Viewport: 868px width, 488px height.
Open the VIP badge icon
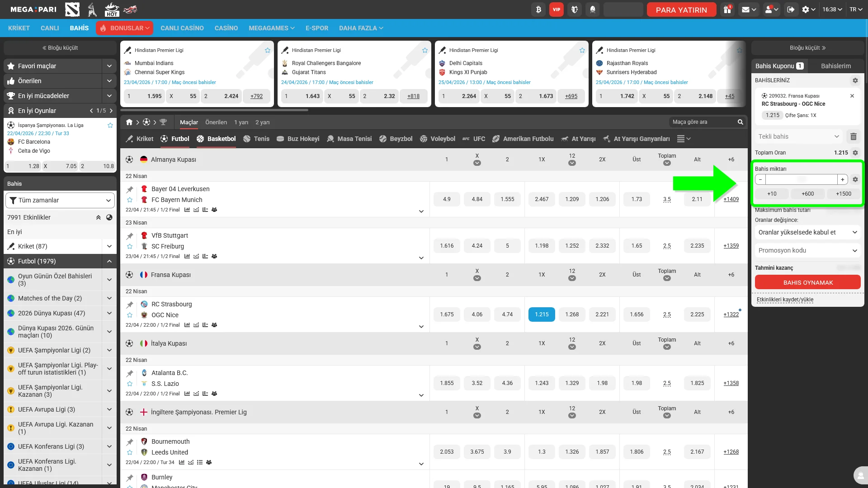click(557, 9)
